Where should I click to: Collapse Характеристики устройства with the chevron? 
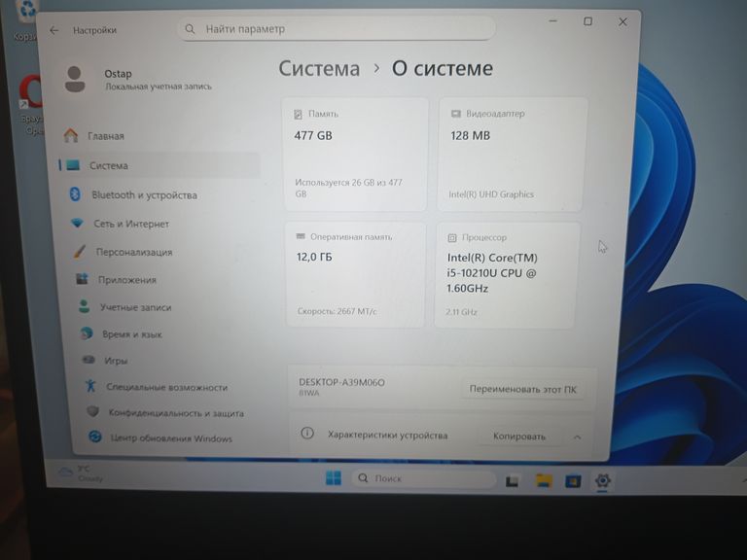click(x=578, y=437)
